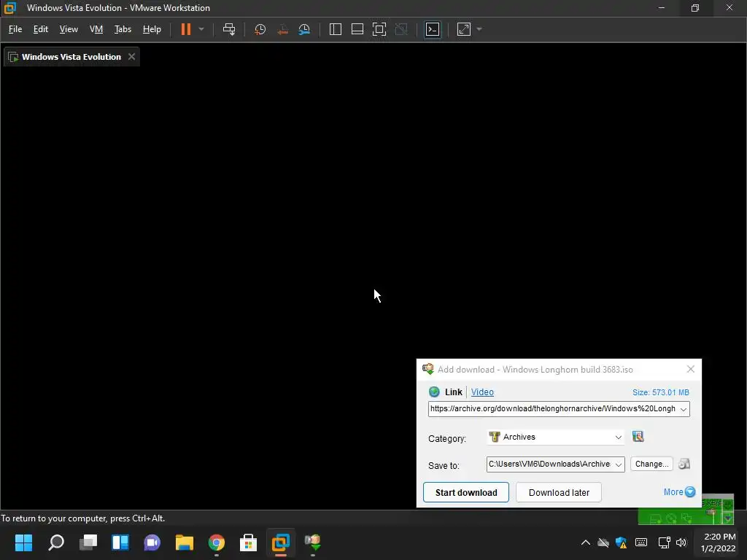Expand the Save to path dropdown arrow
The height and width of the screenshot is (560, 747).
[x=619, y=464]
